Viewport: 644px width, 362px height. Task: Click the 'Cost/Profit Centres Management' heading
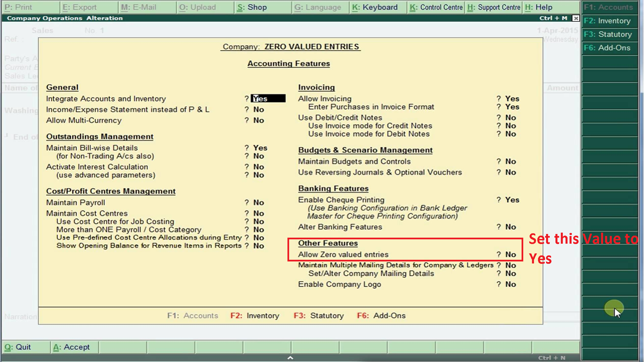[x=111, y=191]
